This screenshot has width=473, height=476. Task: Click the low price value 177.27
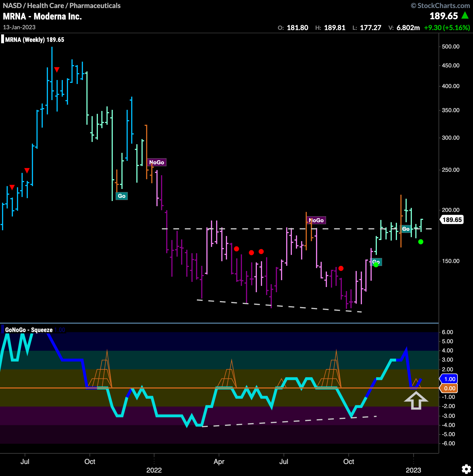pyautogui.click(x=371, y=28)
